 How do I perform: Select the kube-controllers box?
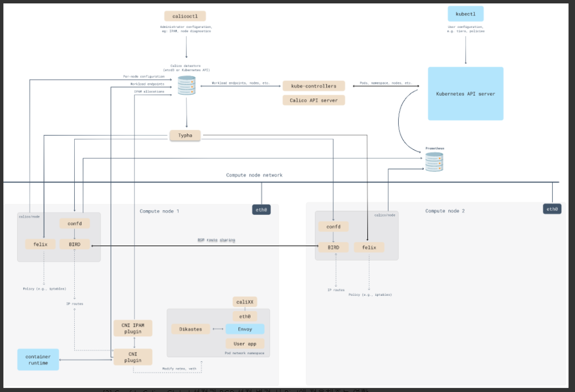tap(314, 86)
